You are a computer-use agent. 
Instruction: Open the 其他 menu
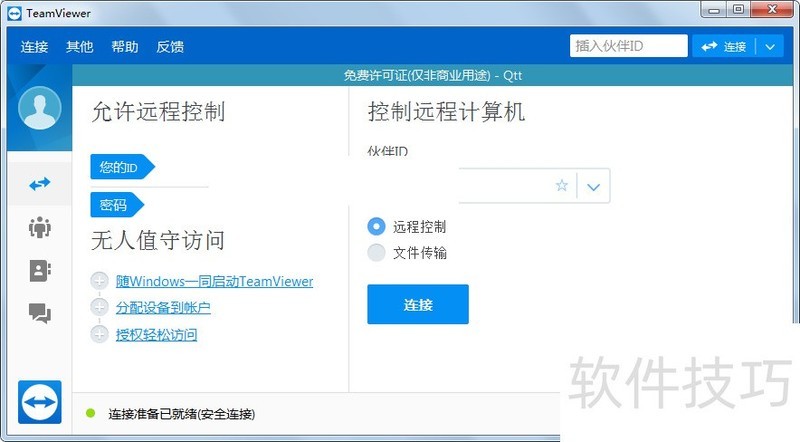coord(80,47)
